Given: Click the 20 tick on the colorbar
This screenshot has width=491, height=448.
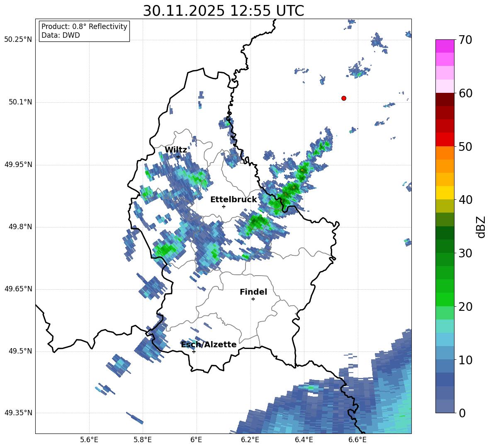Looking at the screenshot, I should coord(465,307).
